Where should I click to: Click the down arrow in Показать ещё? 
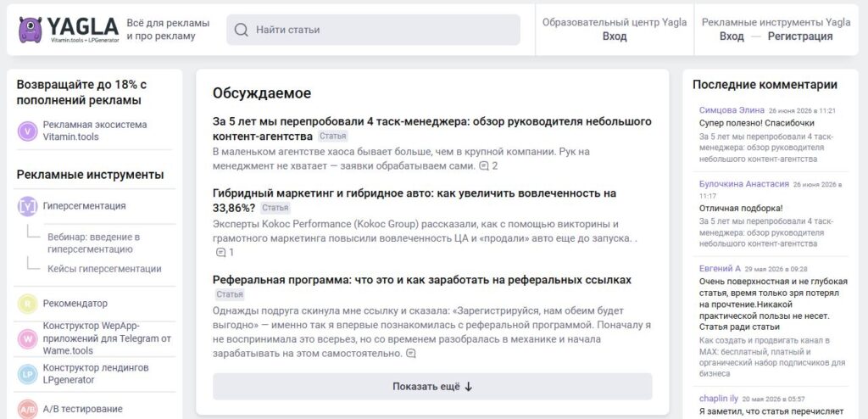(468, 387)
